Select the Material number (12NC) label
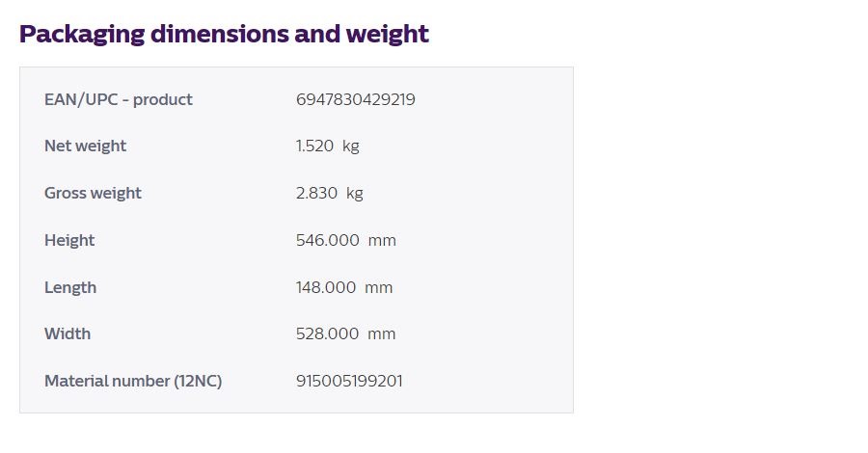The image size is (868, 453). click(x=133, y=381)
